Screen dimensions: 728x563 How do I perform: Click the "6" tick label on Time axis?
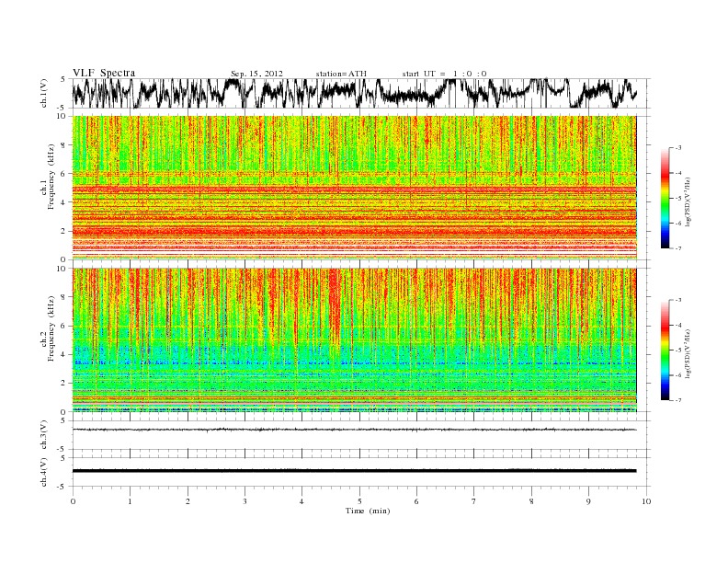click(x=416, y=501)
